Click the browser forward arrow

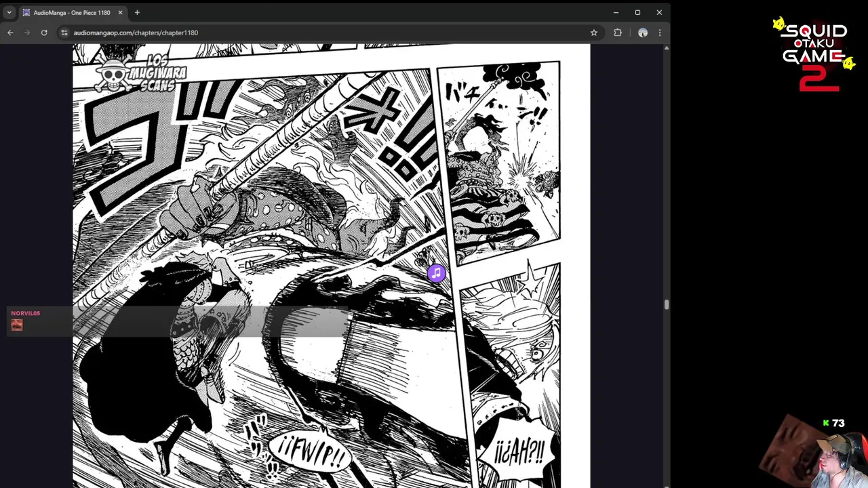tap(27, 33)
